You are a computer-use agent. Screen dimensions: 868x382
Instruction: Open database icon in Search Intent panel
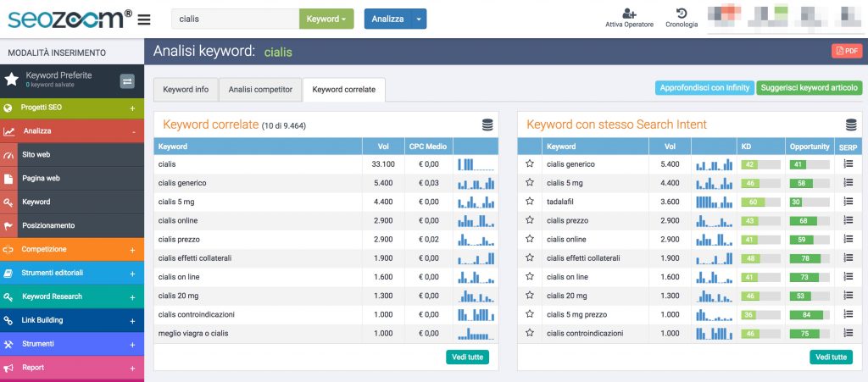tap(851, 125)
